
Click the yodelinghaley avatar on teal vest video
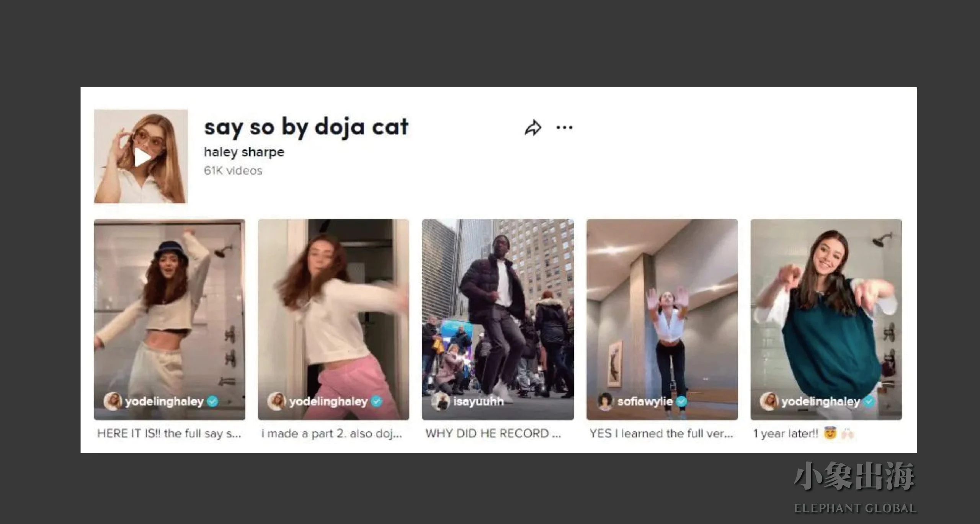(x=769, y=401)
